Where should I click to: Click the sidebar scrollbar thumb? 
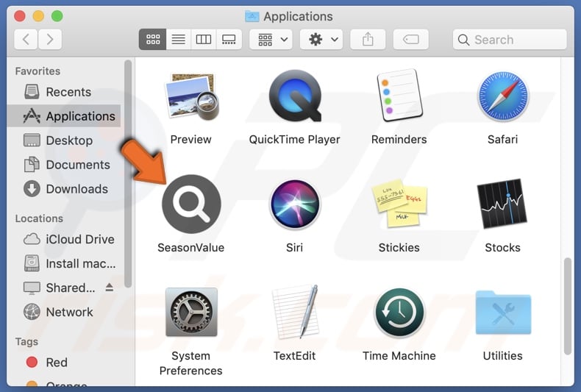tap(128, 174)
